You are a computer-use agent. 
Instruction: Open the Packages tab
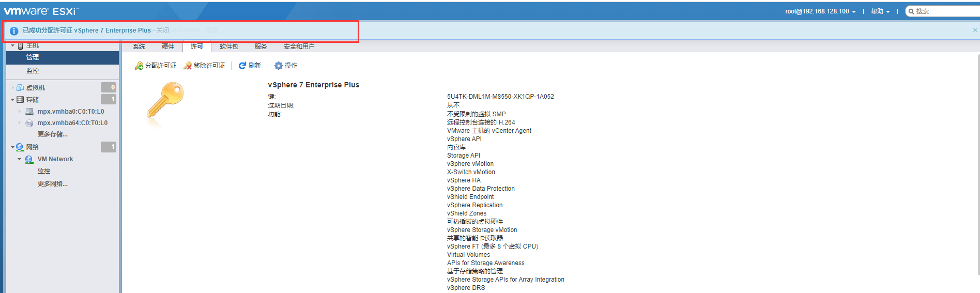click(229, 47)
